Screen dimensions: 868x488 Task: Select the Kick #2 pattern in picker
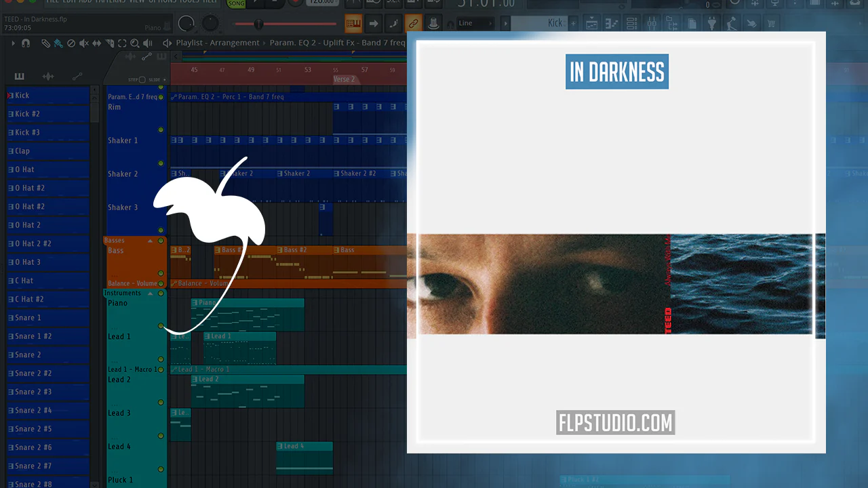click(47, 114)
